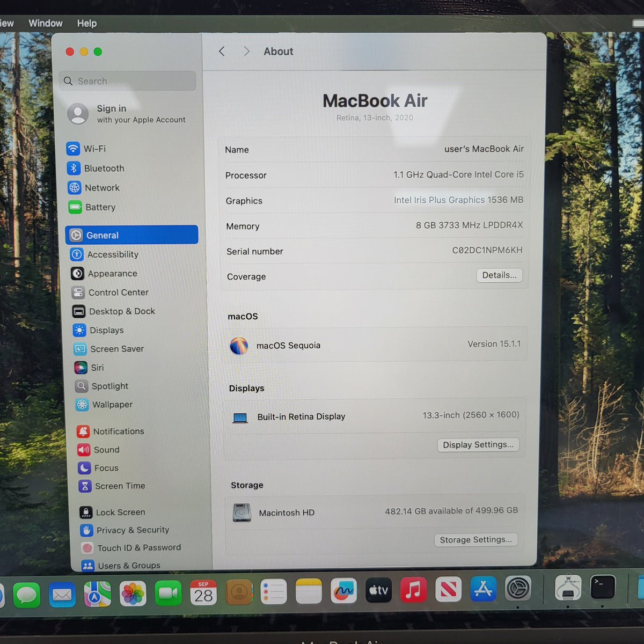Open Users & Groups settings
This screenshot has width=644, height=644.
tap(121, 566)
